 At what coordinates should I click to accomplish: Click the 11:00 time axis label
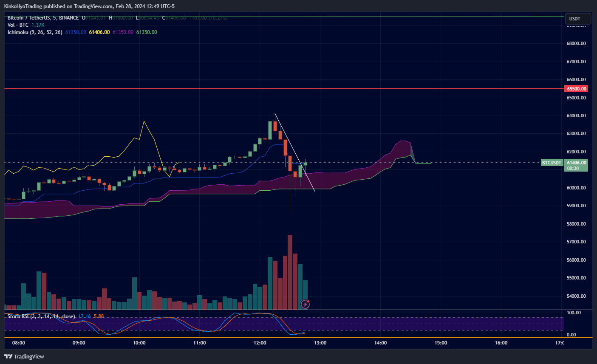200,343
